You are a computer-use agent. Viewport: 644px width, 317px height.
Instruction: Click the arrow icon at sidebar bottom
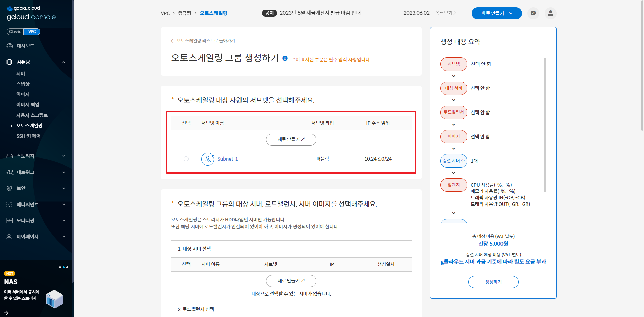(6, 313)
